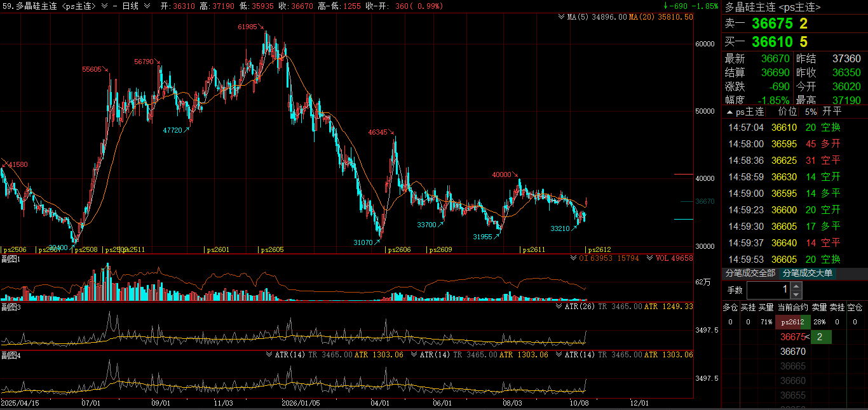This screenshot has height=410, width=868.
Task: Focus the 手数 quantity input field
Action: (x=768, y=290)
